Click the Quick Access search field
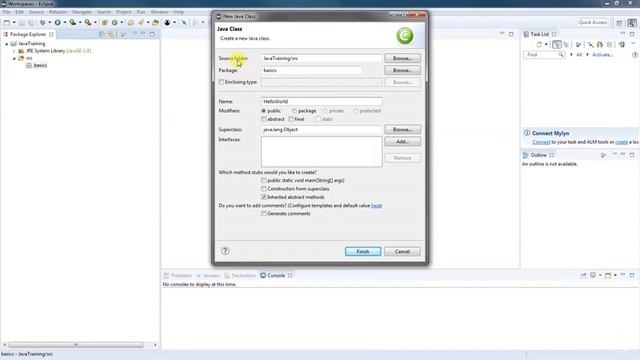This screenshot has width=640, height=360. (593, 22)
